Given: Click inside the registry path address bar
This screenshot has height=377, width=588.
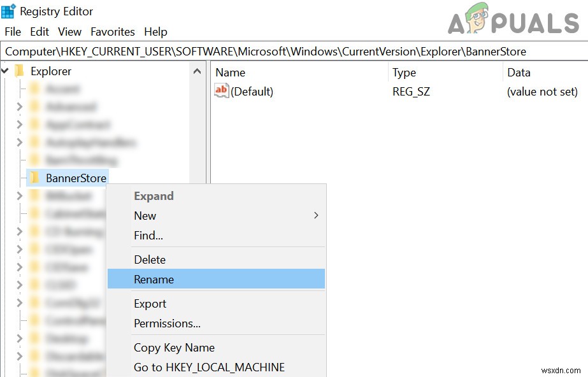Looking at the screenshot, I should (255, 49).
